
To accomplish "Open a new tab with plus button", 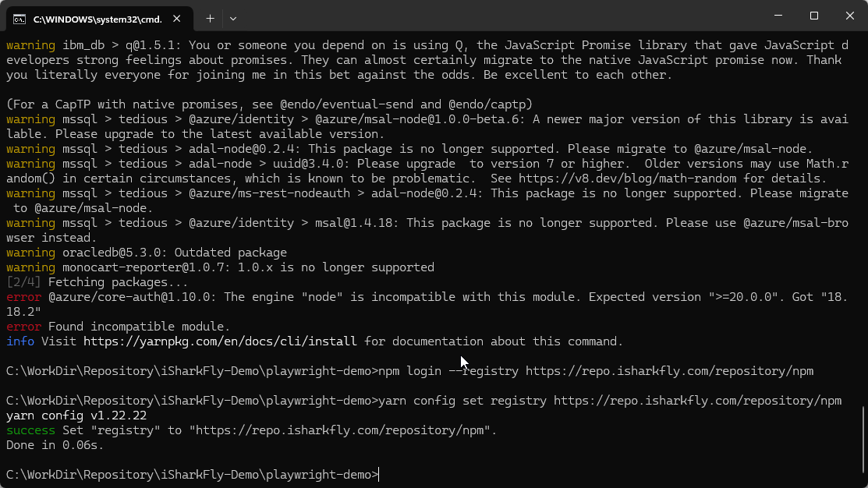I will pos(210,19).
